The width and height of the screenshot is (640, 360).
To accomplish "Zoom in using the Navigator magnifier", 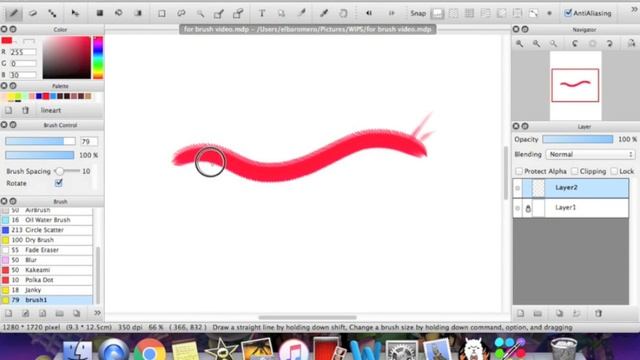I will coord(520,44).
